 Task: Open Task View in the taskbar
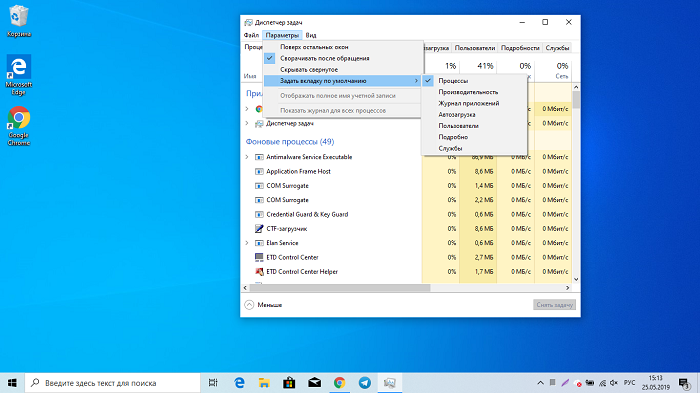coord(213,383)
